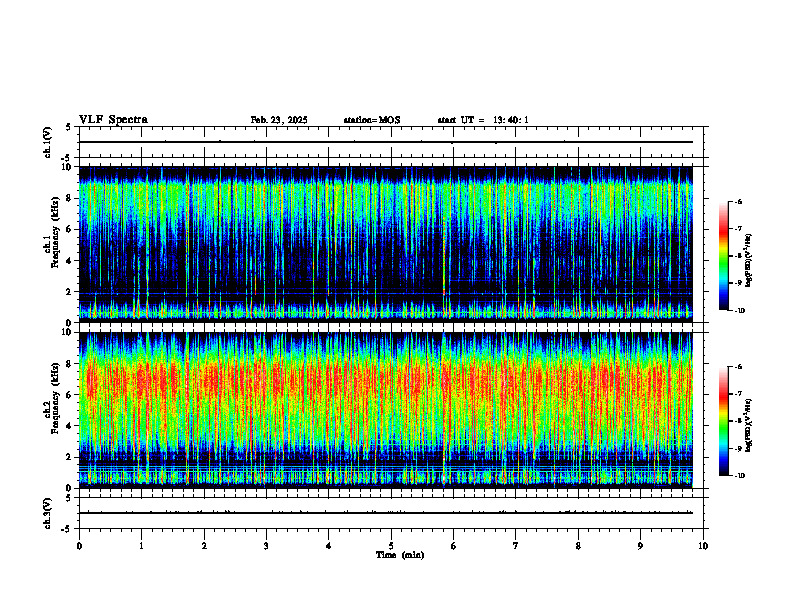Image resolution: width=792 pixels, height=612 pixels.
Task: Click the '-10' label on ch.1 color bar
Action: [740, 311]
